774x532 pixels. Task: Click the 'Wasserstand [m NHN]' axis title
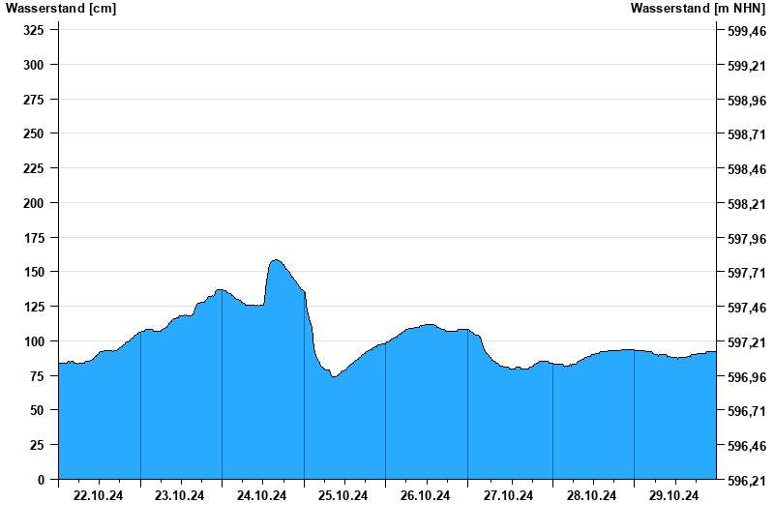(698, 9)
